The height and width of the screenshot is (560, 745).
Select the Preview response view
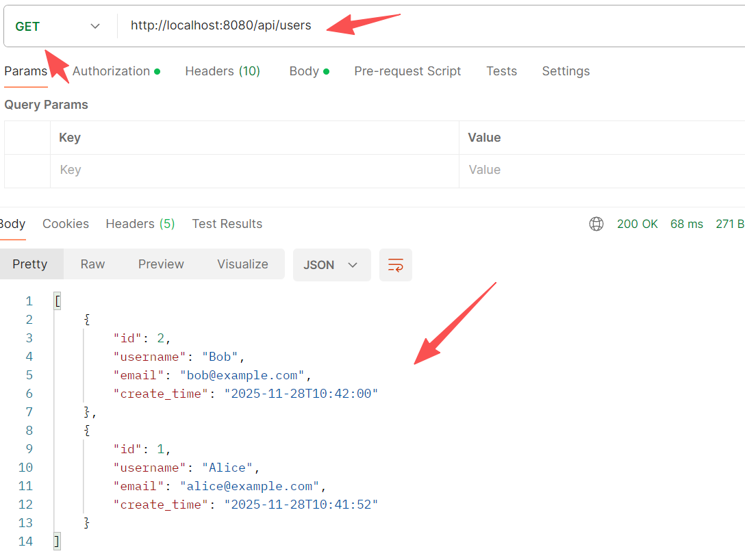[x=161, y=264]
